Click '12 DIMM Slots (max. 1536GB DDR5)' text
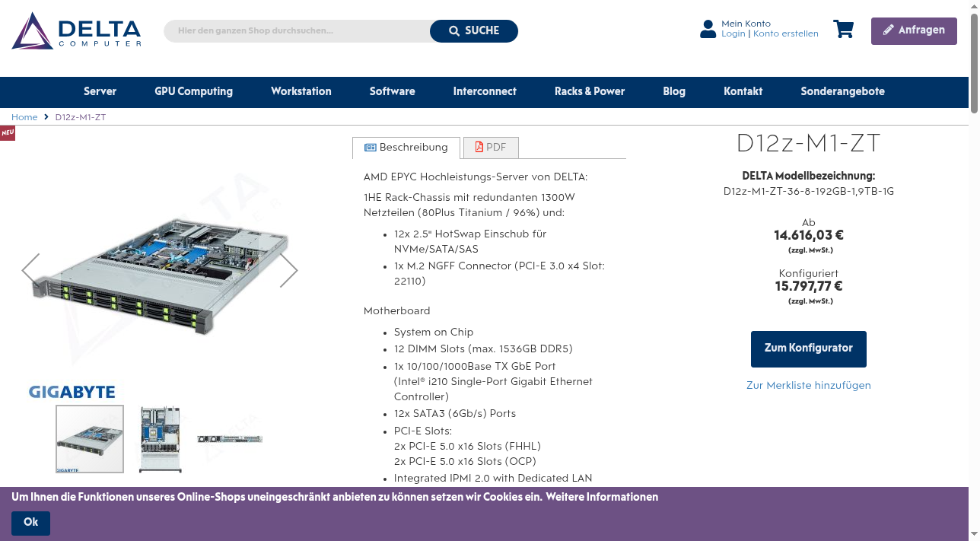 (x=483, y=349)
